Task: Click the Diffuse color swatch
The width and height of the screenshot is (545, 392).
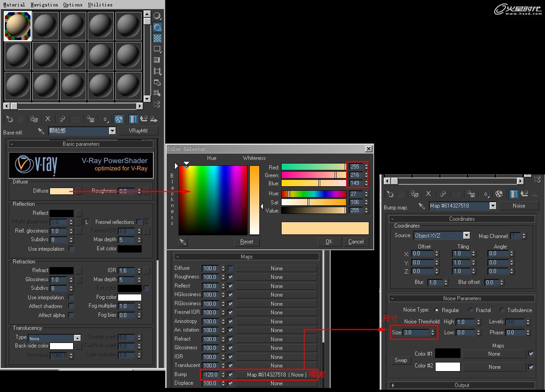Action: point(61,191)
